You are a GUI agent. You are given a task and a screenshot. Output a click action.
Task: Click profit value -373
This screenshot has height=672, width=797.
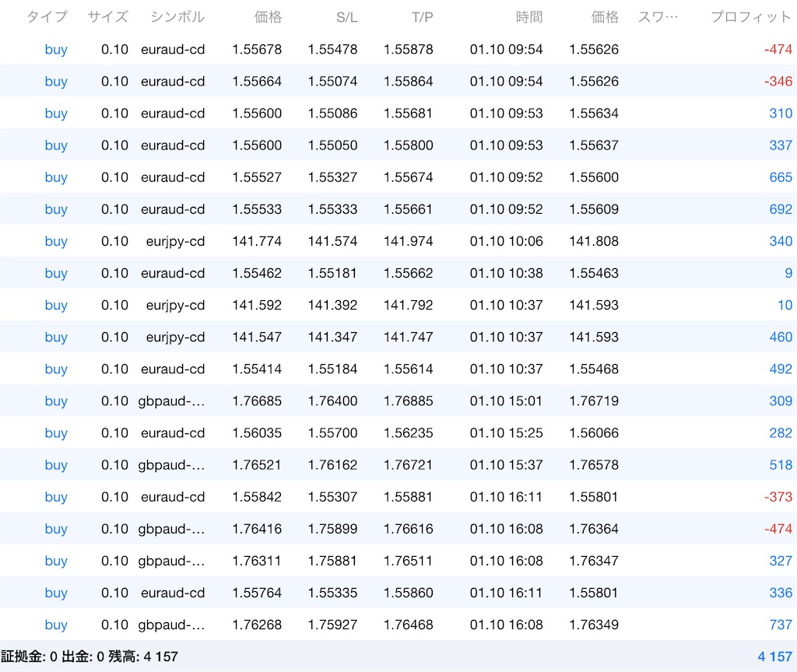pos(778,497)
